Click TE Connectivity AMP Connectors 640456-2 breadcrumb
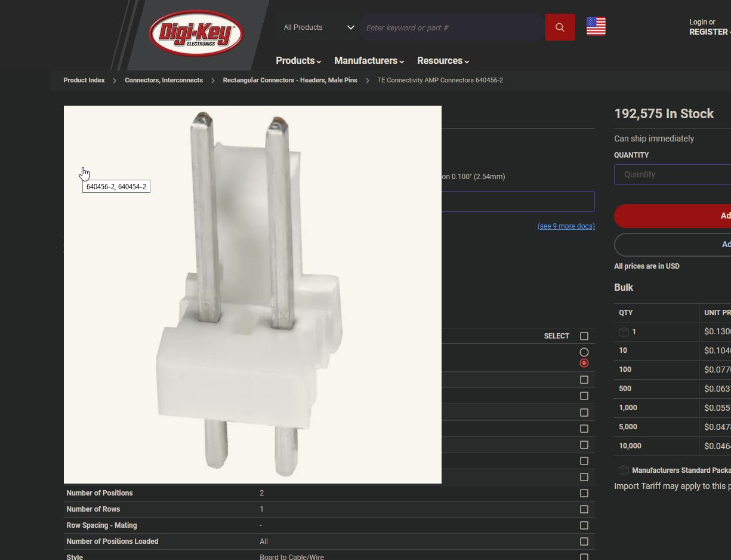731x560 pixels. tap(440, 80)
